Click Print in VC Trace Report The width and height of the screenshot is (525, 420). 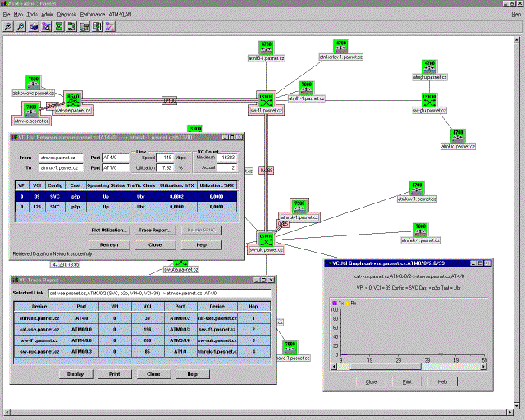(x=114, y=374)
